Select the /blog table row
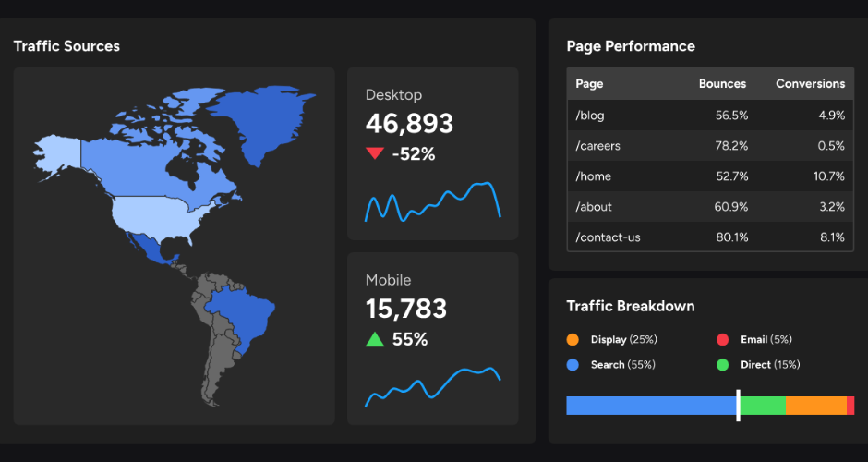Screen dimensions: 868x462 709,115
